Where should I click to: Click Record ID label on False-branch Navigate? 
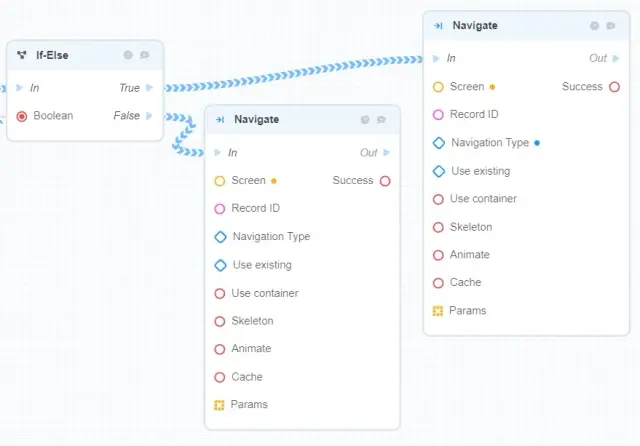click(x=255, y=209)
